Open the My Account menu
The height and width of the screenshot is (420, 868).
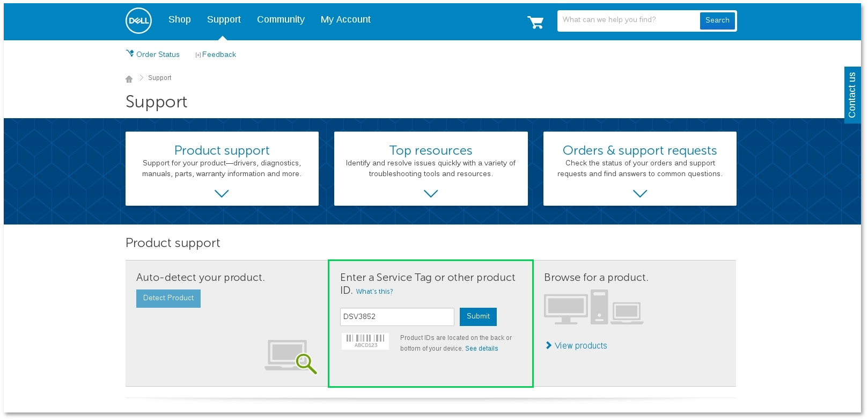pos(345,19)
